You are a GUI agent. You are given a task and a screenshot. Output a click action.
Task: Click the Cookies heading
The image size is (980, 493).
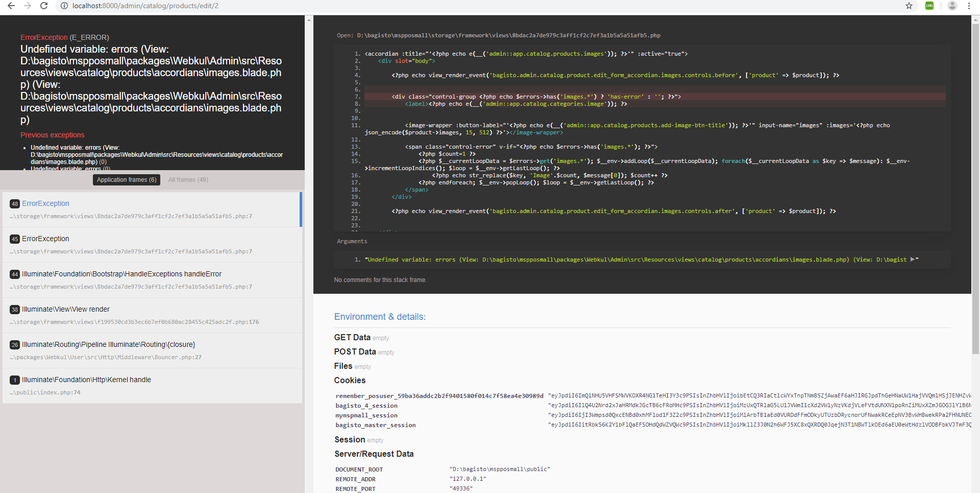click(x=350, y=380)
